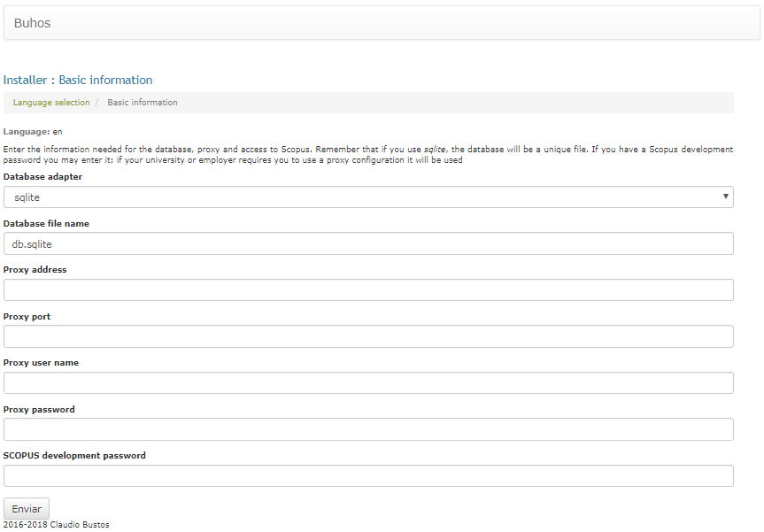Click the Database file name label
This screenshot has height=532, width=764.
46,224
